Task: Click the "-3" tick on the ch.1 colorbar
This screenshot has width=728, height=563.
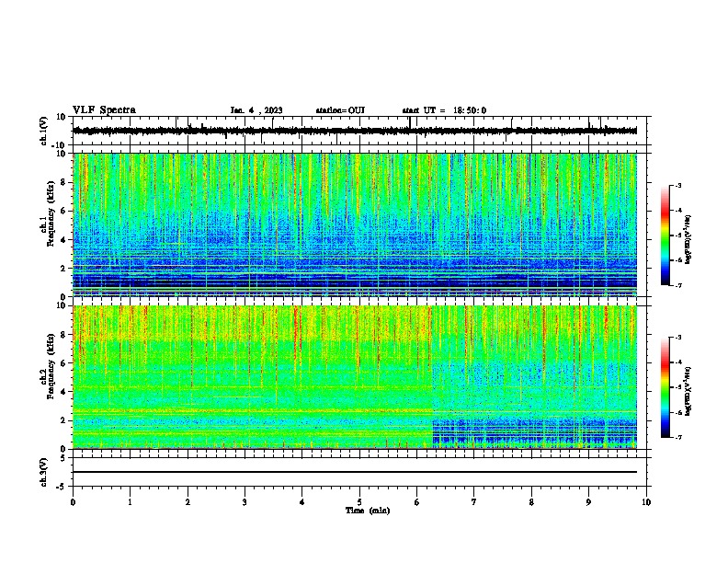Action: point(678,185)
